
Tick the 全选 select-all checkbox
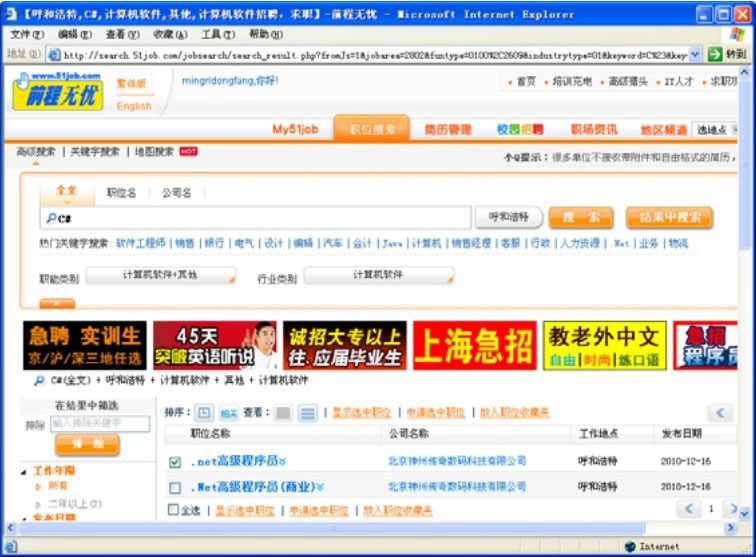pos(174,510)
